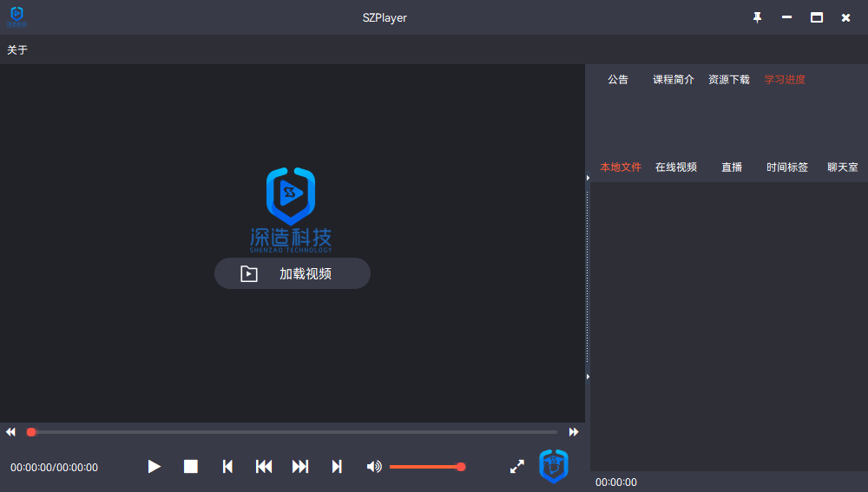Open the 本地文件 tab
868x492 pixels.
621,167
